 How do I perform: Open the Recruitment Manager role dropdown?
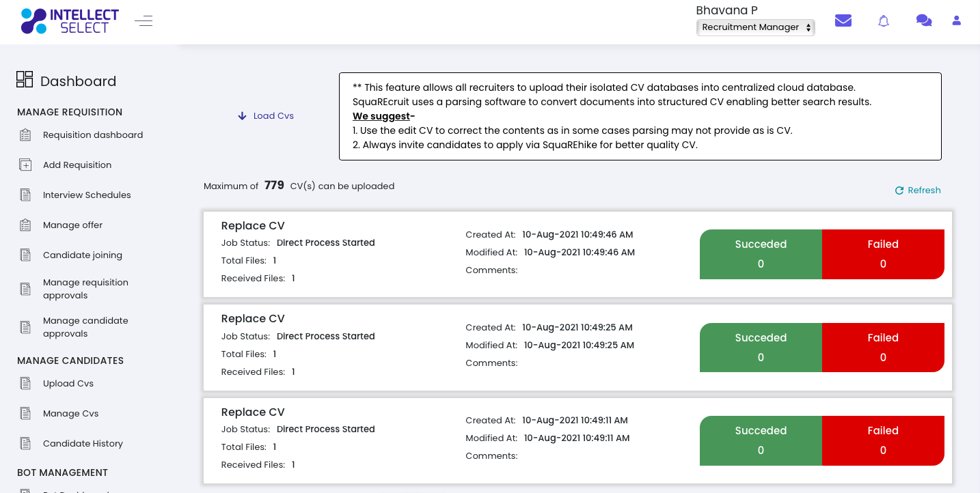click(x=756, y=27)
